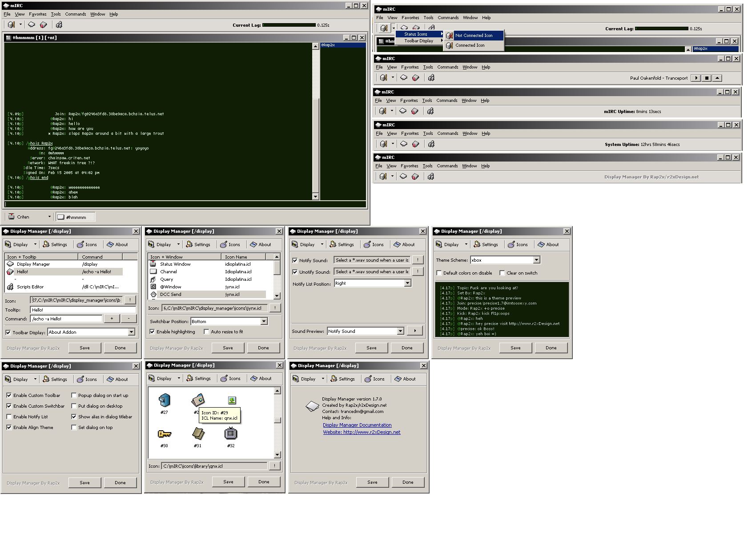
Task: Select Channel row in Icon + Window list
Action: (207, 272)
